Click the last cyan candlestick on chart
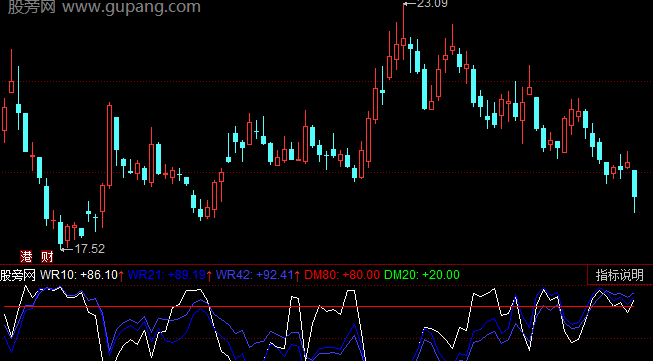Screen dimensions: 653x361 [634, 183]
